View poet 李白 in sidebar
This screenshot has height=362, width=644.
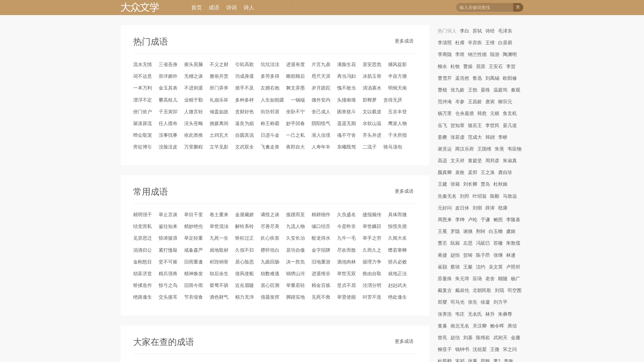point(464,31)
